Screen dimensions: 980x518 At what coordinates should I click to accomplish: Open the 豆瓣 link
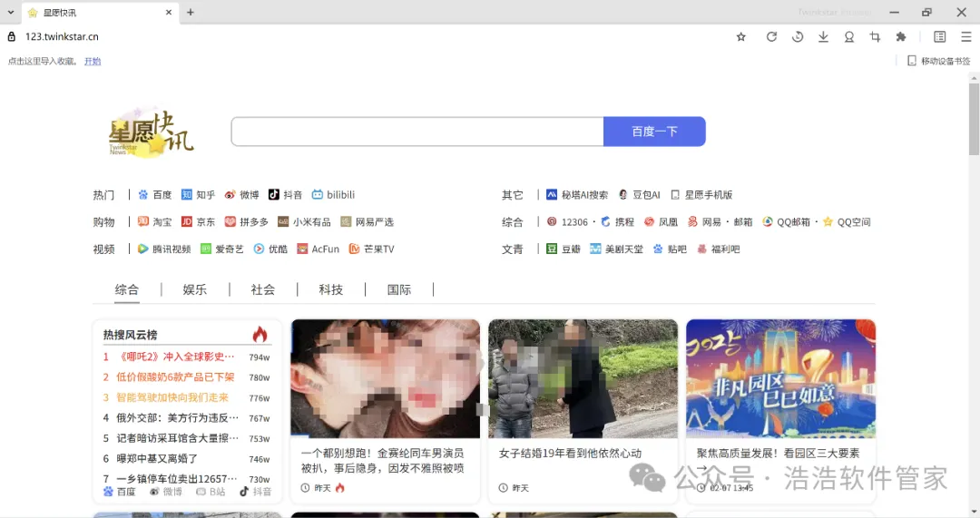(x=563, y=249)
